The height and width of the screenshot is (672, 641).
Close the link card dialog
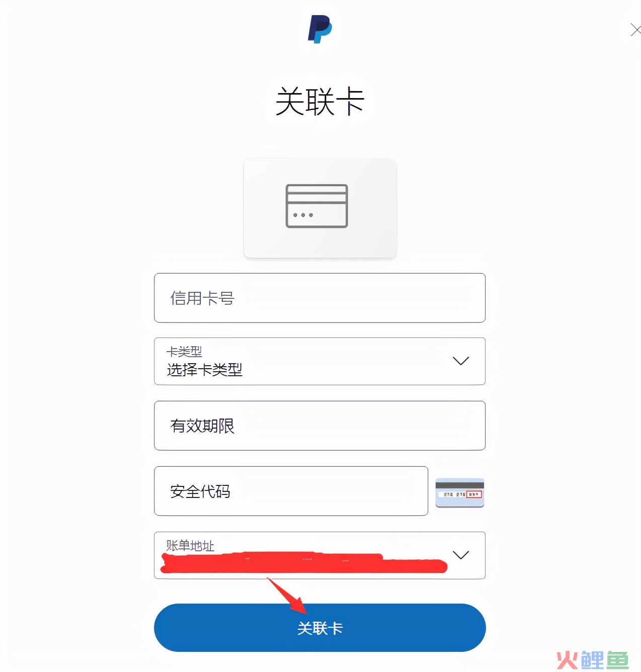[x=635, y=30]
